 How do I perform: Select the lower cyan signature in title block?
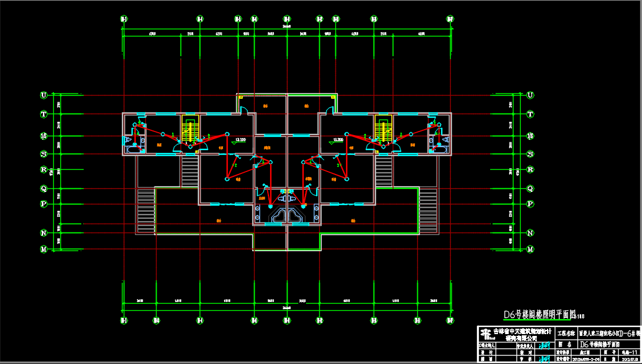[545, 359]
